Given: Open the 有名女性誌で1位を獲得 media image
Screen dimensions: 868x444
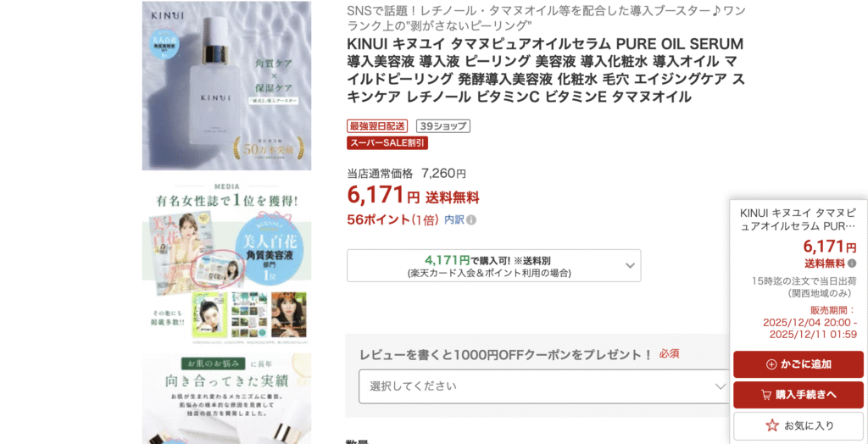Looking at the screenshot, I should pos(226,259).
